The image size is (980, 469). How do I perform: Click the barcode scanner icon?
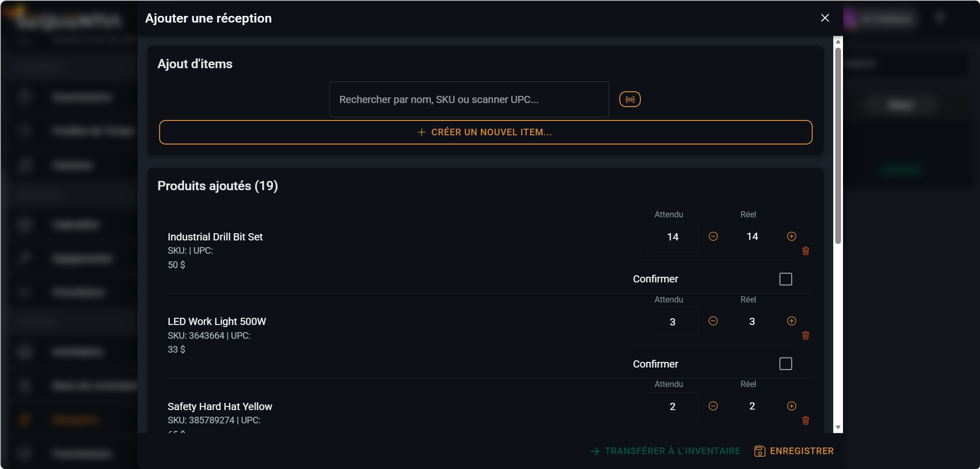[x=630, y=99]
